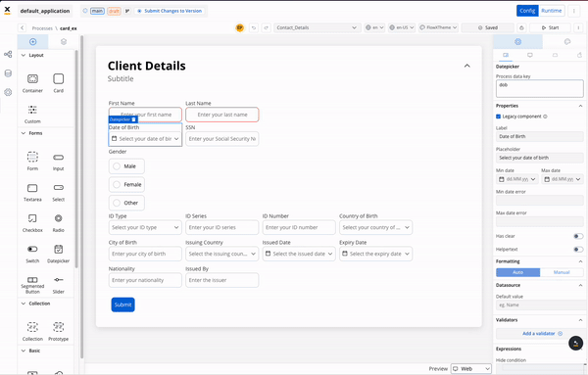Open the Preview Web platform dropdown
This screenshot has height=375, width=588.
(471, 368)
